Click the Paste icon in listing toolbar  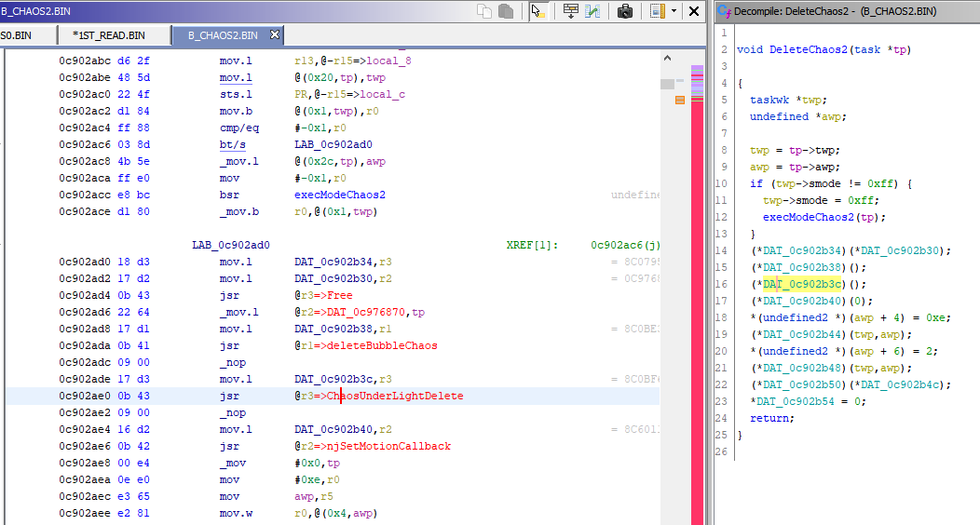[x=506, y=11]
